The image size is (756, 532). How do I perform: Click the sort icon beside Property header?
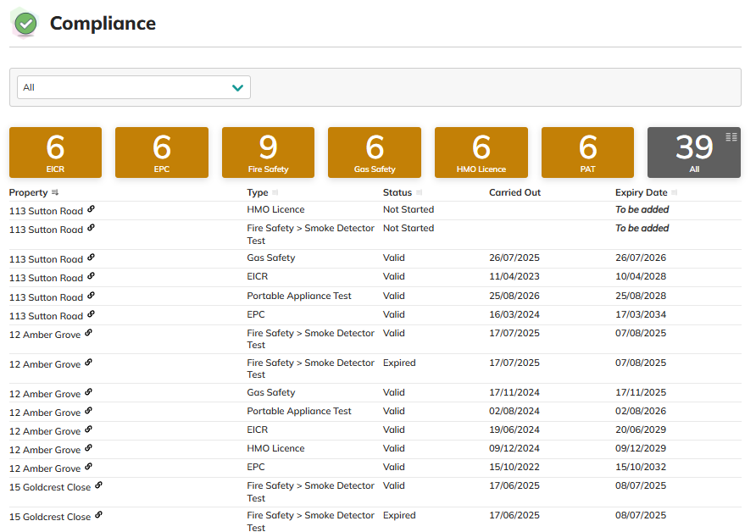pyautogui.click(x=55, y=193)
